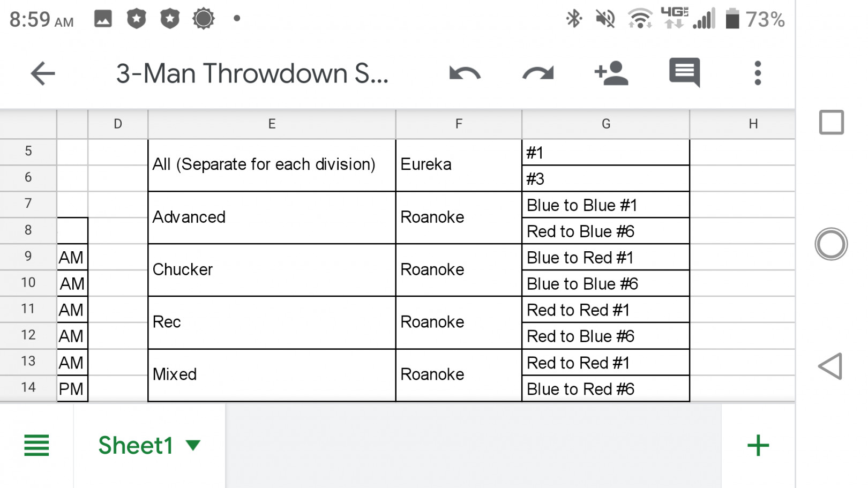Select row 9 header

pos(28,257)
